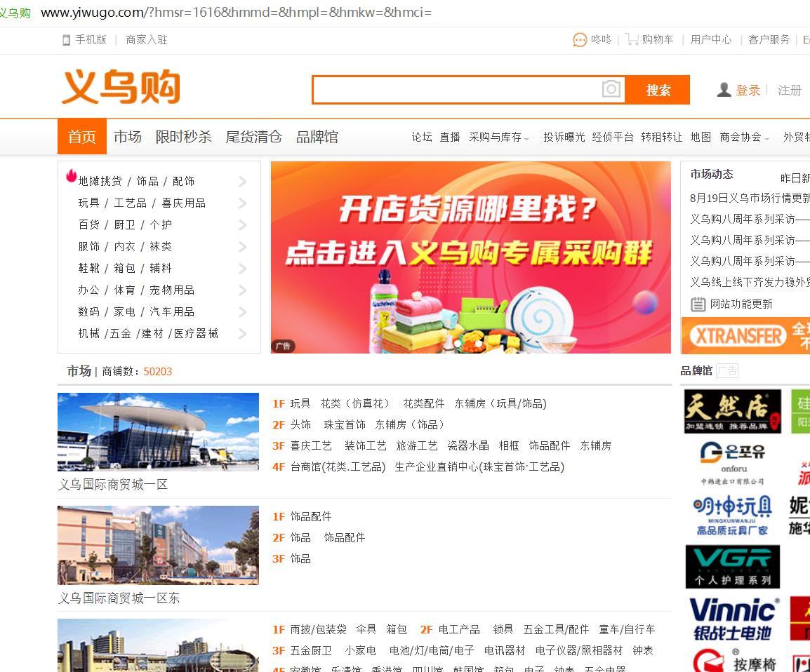Open the 雨披/包装袋 market link
Viewport: 810px width, 672px height.
point(318,630)
